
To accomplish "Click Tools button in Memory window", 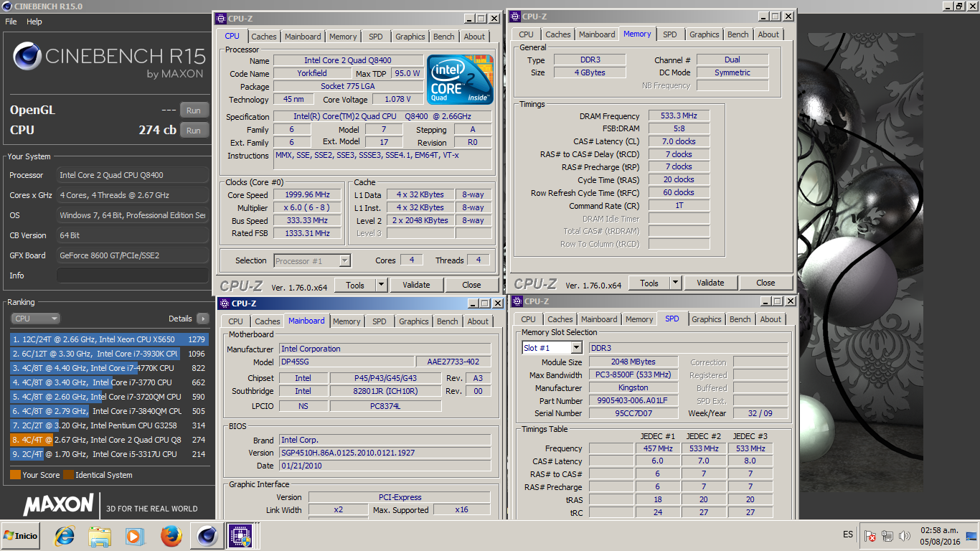I will 649,283.
